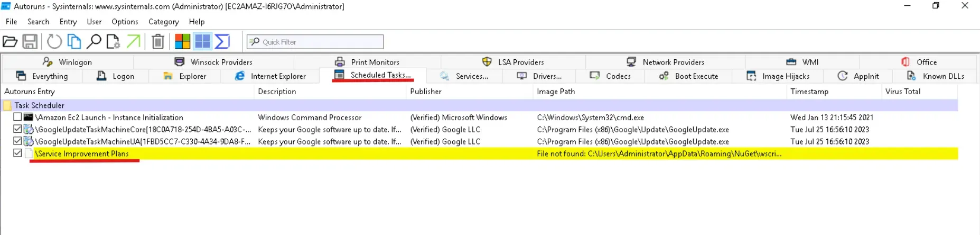Image resolution: width=980 pixels, height=235 pixels.
Task: Toggle the colorful Microsoft entries filter icon
Action: click(182, 41)
